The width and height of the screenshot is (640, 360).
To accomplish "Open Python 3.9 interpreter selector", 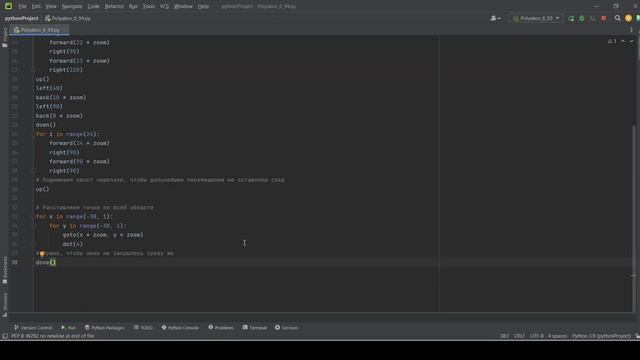I will tap(601, 336).
